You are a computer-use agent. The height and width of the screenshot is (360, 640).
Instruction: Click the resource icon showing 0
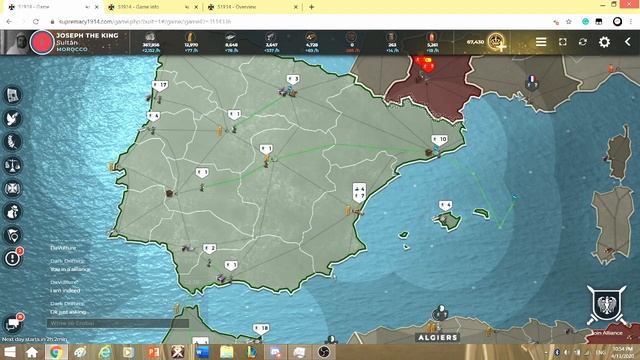351,42
